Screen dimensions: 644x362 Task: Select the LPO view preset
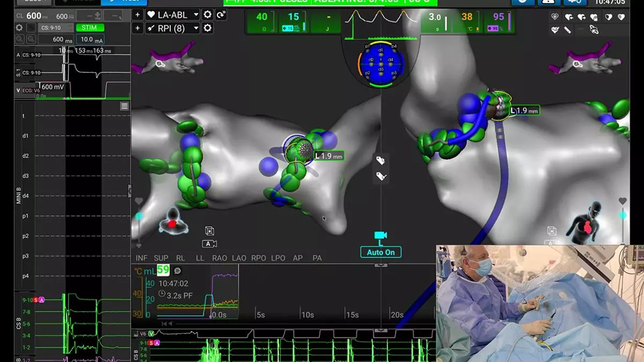(x=278, y=258)
